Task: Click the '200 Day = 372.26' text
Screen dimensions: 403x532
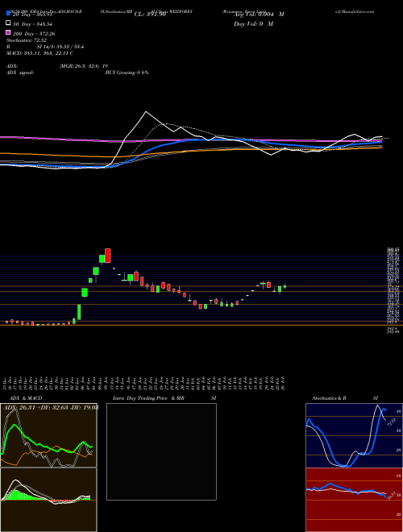Action: point(34,34)
